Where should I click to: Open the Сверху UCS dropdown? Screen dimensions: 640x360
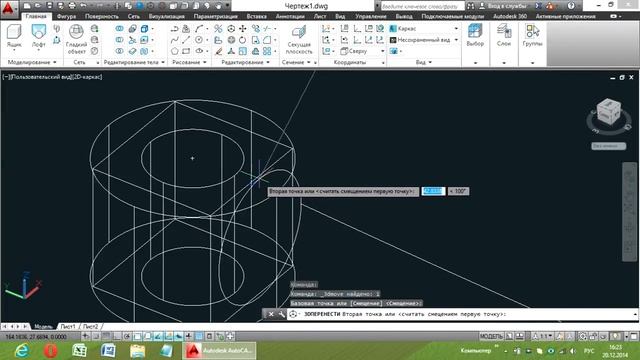362,51
